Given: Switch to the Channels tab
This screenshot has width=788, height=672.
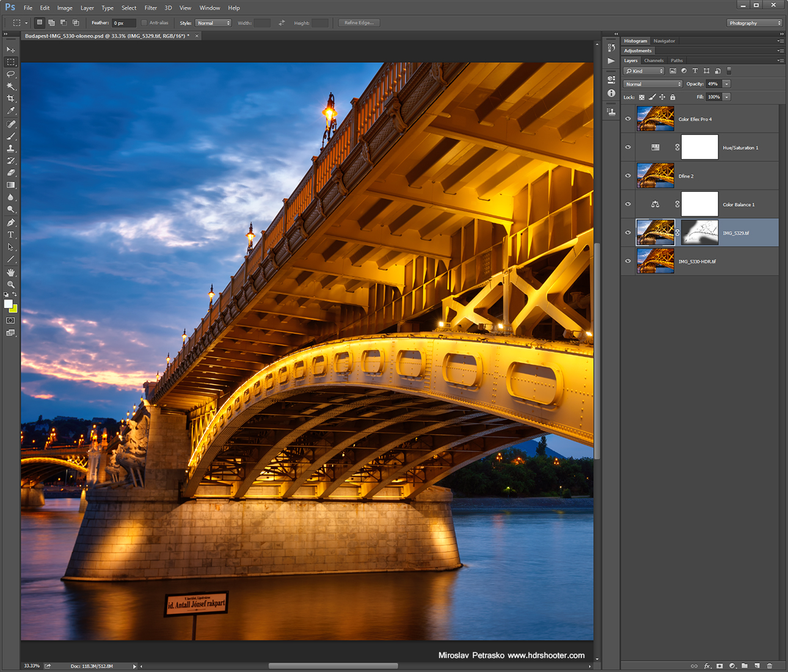Looking at the screenshot, I should tap(654, 60).
